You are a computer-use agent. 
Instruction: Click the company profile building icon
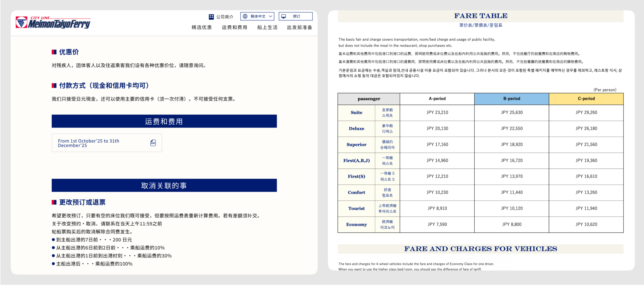pyautogui.click(x=211, y=17)
